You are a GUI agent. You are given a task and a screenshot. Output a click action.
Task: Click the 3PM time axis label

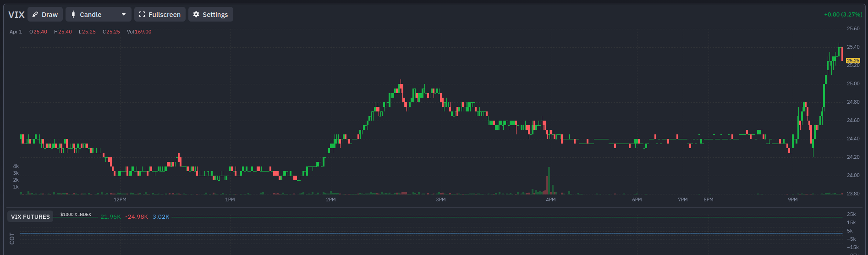click(441, 200)
